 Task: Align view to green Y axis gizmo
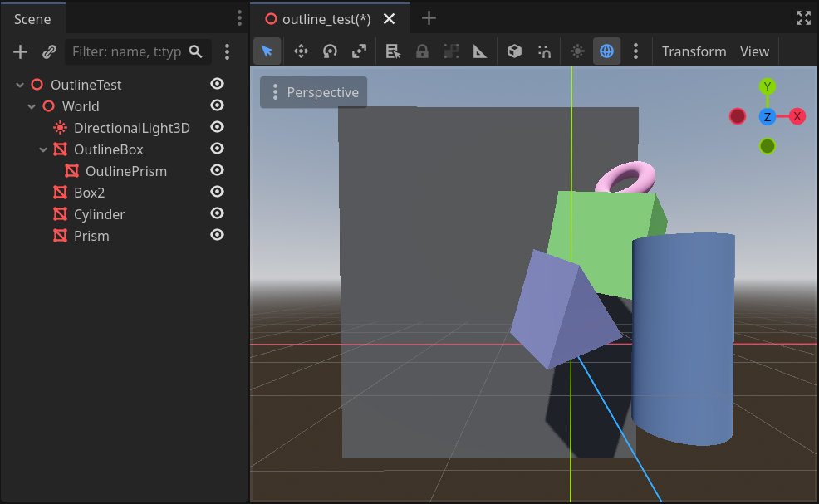pyautogui.click(x=767, y=86)
